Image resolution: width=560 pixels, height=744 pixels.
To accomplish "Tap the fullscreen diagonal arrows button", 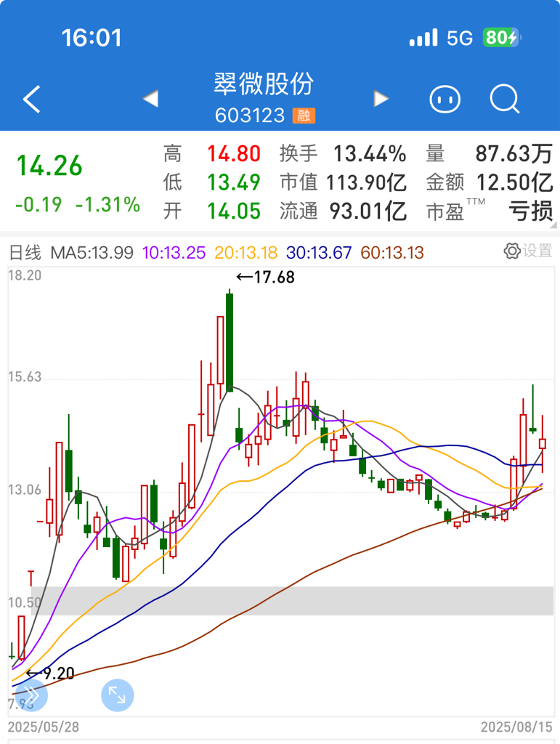I will pos(117,695).
